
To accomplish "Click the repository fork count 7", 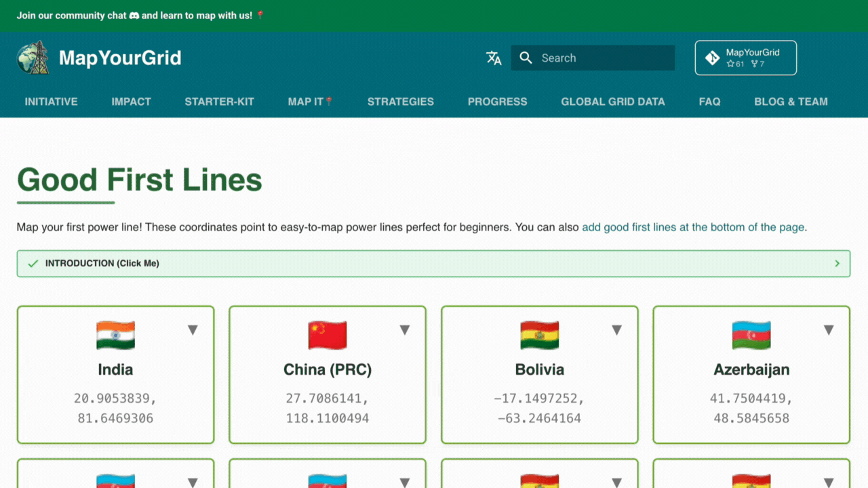I will click(x=758, y=64).
